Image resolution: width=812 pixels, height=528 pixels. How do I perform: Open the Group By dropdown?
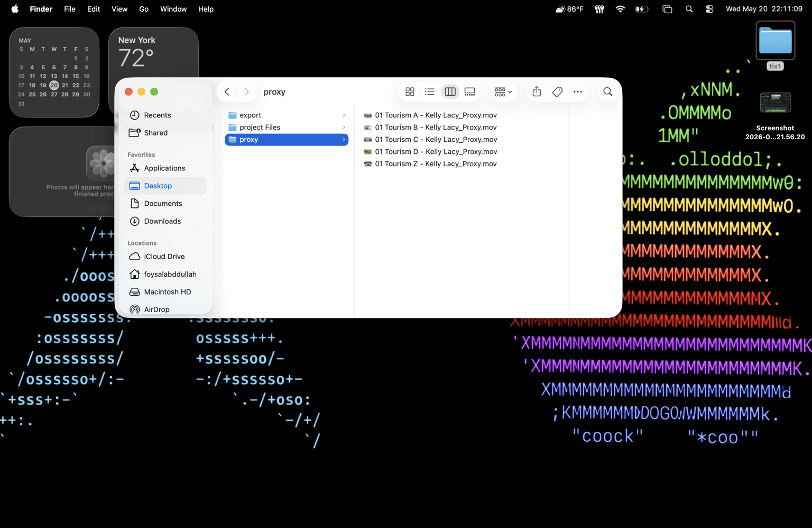pyautogui.click(x=503, y=92)
